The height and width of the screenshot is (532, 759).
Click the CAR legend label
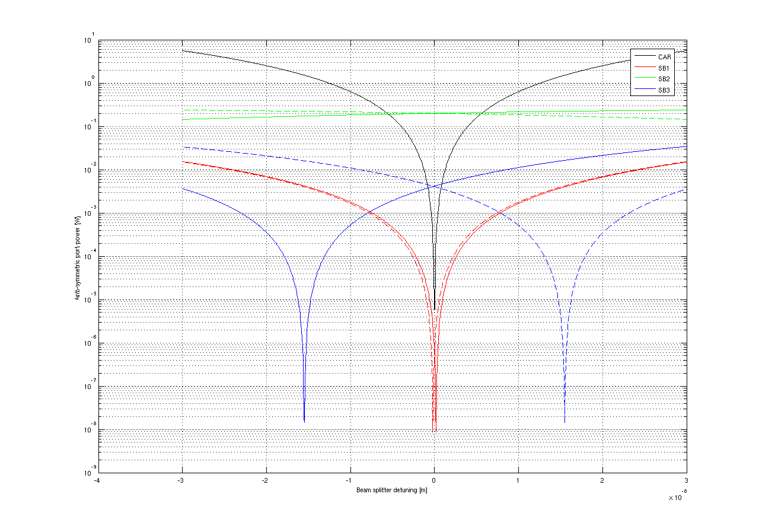pos(664,57)
